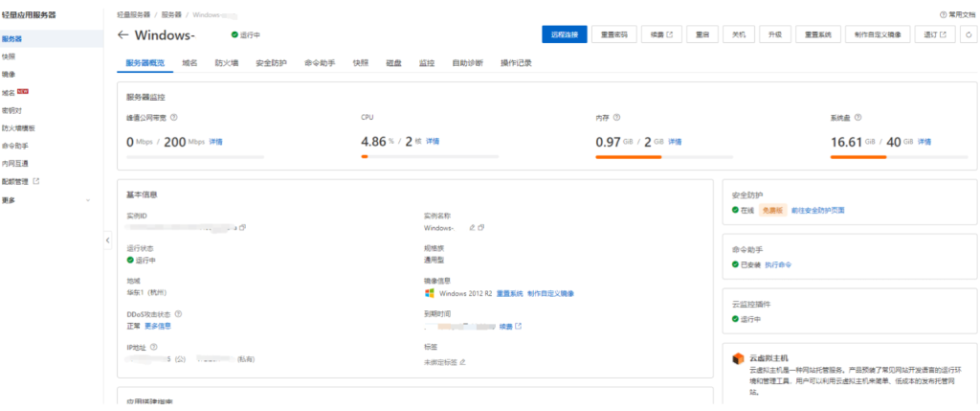Click the Windows logo in 镜像信息
The height and width of the screenshot is (411, 980).
pos(430,293)
